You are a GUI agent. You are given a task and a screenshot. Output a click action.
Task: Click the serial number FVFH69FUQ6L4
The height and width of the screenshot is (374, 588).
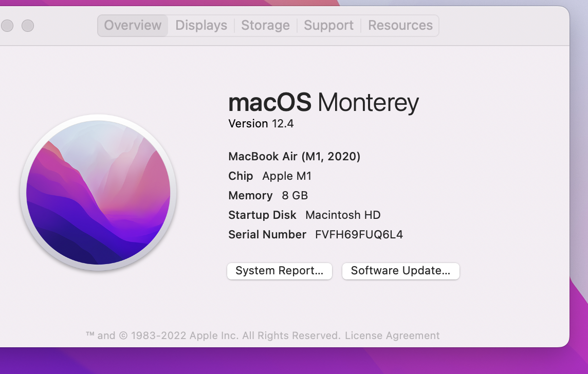tap(359, 235)
